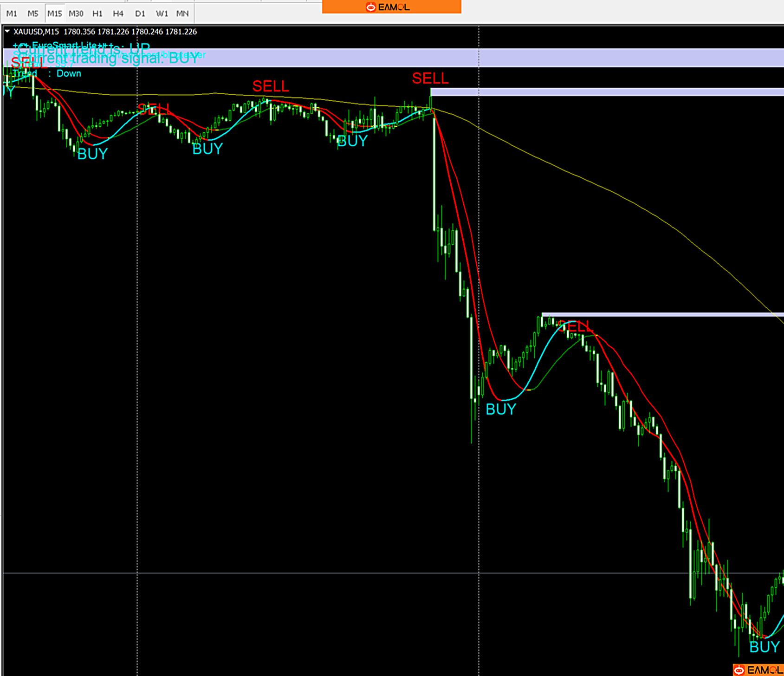Select the SELL label at mid-chart rebound peak
Screen dimensions: 784x676
576,326
